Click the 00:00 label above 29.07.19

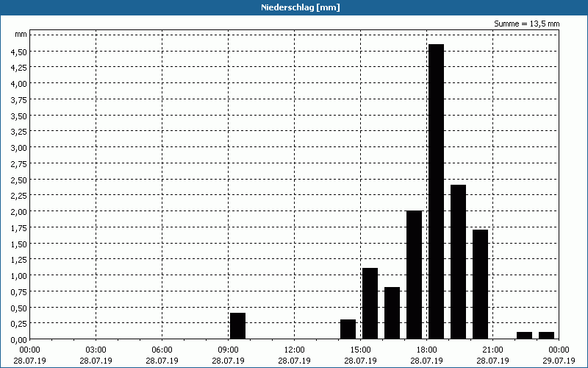[x=559, y=350]
